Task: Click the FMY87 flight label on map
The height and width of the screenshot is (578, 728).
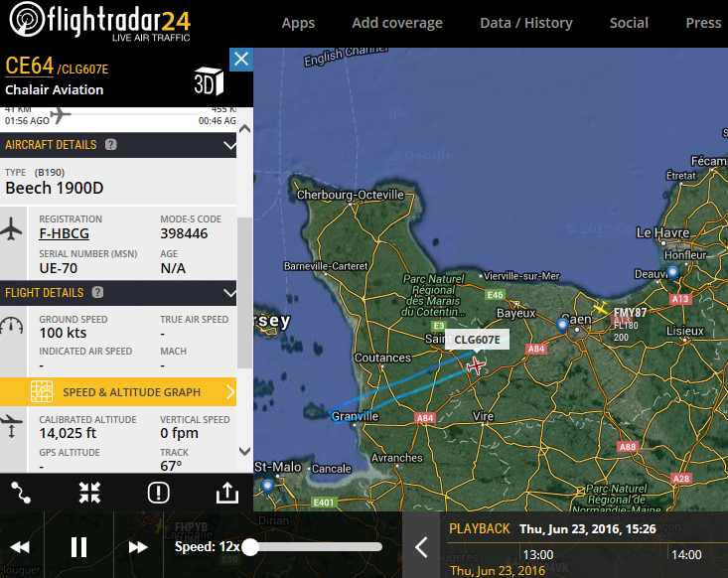Action: pyautogui.click(x=630, y=313)
